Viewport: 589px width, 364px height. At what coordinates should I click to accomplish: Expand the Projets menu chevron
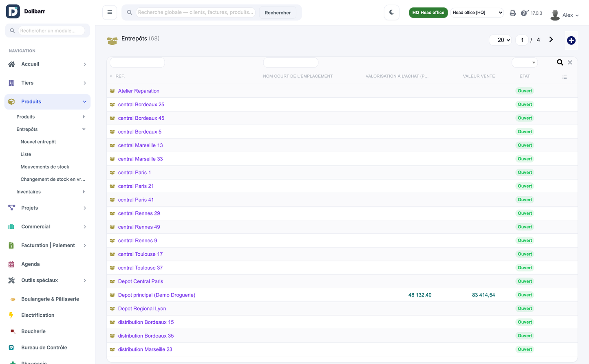point(85,208)
